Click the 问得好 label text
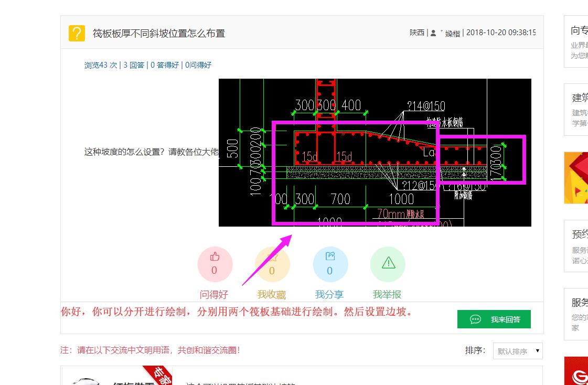Screen dimensions: 588x385 [x=214, y=295]
